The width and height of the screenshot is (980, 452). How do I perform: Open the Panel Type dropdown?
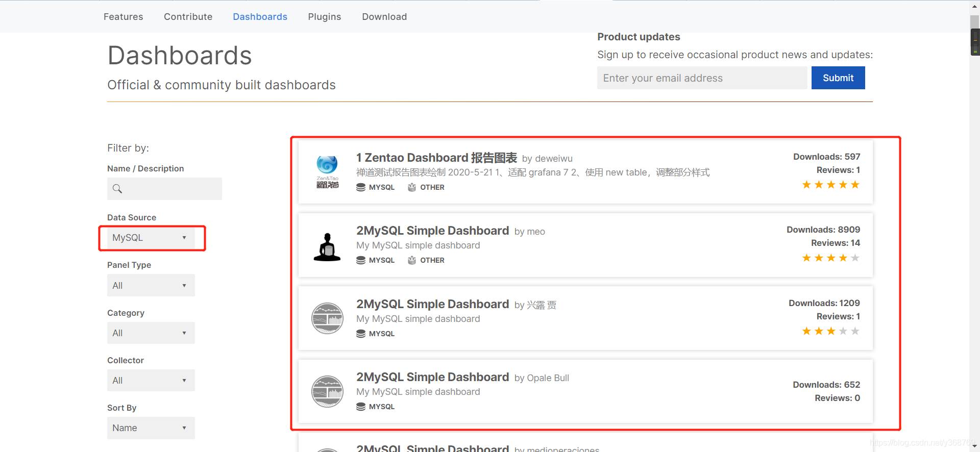151,286
